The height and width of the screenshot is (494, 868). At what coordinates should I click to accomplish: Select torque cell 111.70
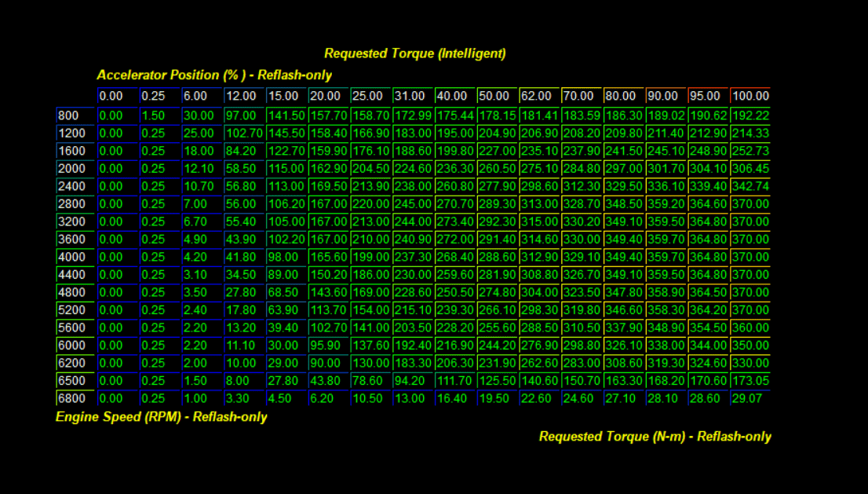tap(455, 381)
